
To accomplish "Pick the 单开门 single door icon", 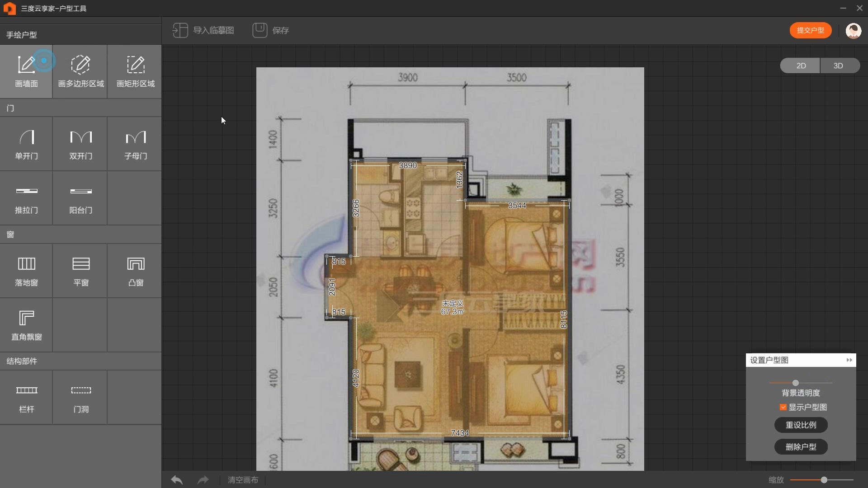I will [x=26, y=144].
